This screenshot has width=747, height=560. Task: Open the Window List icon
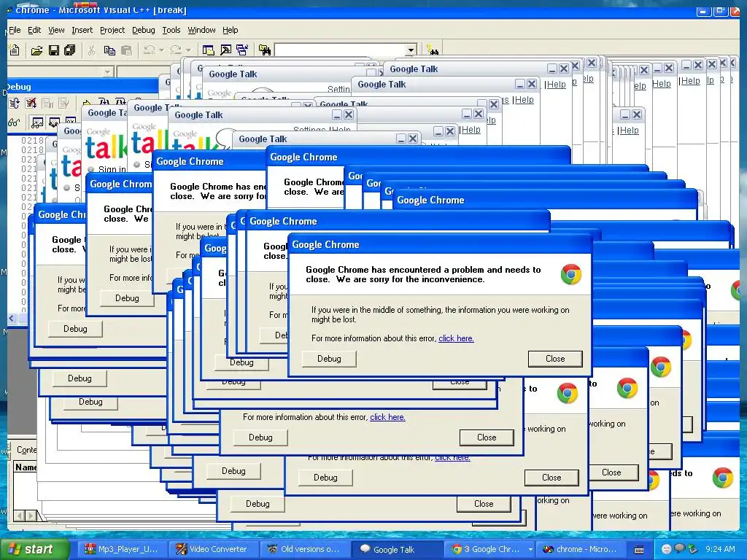click(242, 50)
